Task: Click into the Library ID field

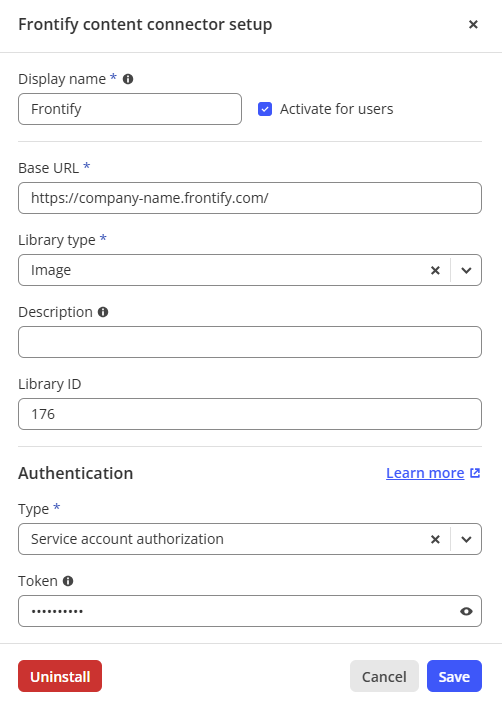Action: coord(250,414)
